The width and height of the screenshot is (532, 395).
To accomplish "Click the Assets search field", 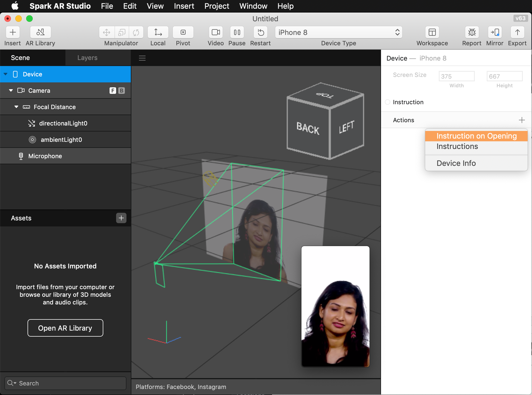I will [65, 383].
